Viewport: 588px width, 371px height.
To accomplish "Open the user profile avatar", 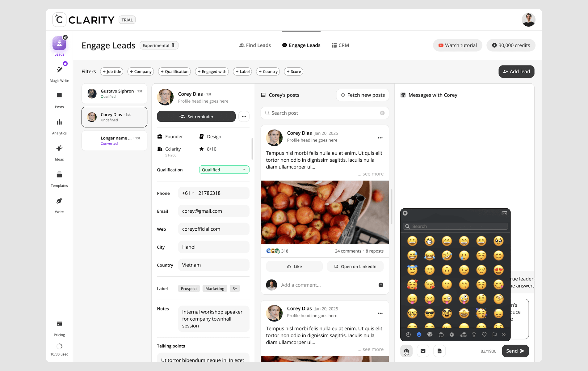I will click(x=528, y=20).
